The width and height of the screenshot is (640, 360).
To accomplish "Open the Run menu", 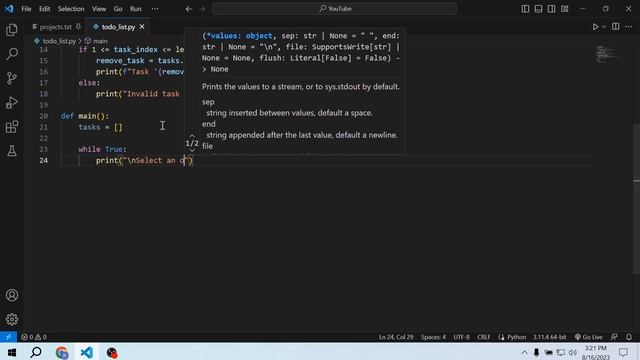I will coord(136,9).
